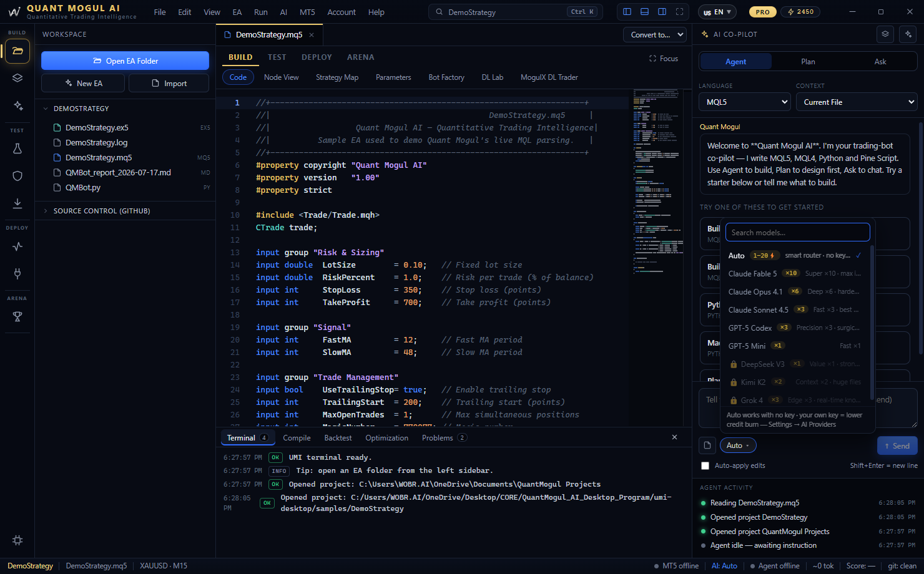Open the MT5 menu
Image resolution: width=924 pixels, height=574 pixels.
click(x=307, y=12)
